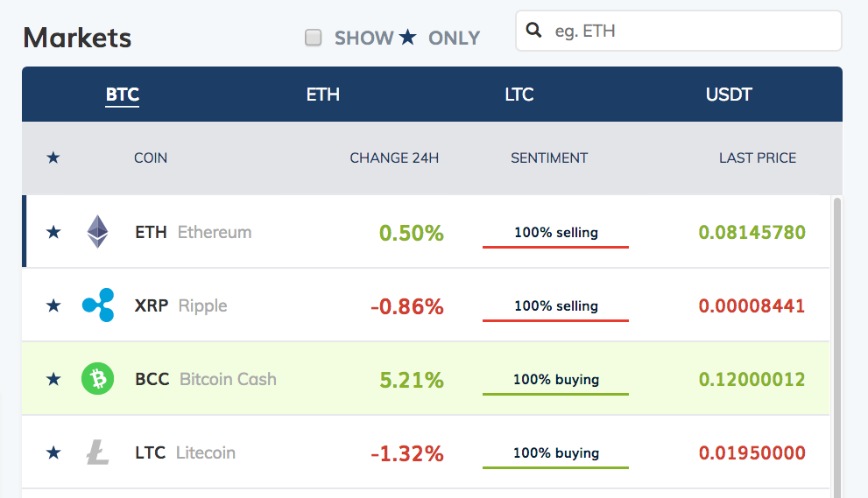Toggle favorite star for BCC row
This screenshot has width=868, height=498.
[53, 379]
